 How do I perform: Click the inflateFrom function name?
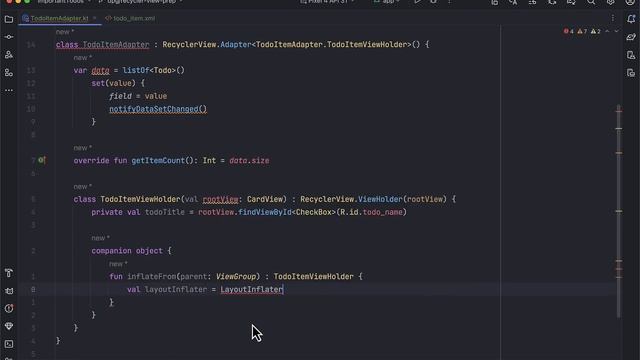[152, 276]
